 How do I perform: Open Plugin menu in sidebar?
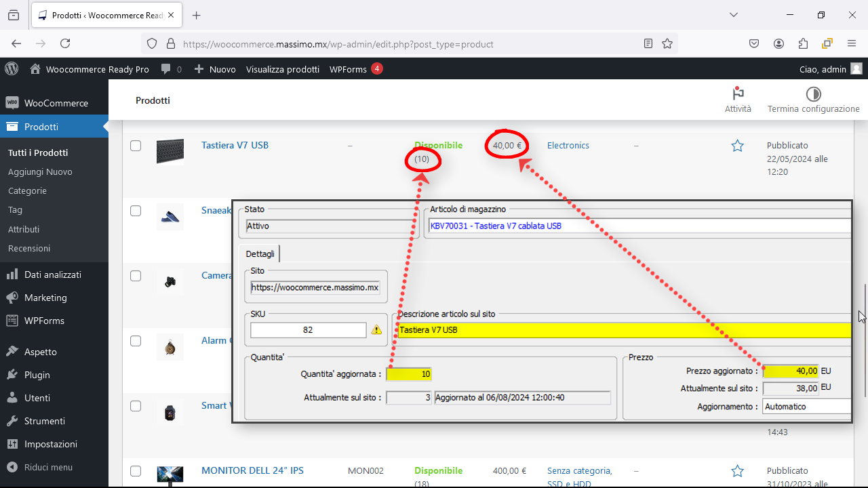pos(54,375)
